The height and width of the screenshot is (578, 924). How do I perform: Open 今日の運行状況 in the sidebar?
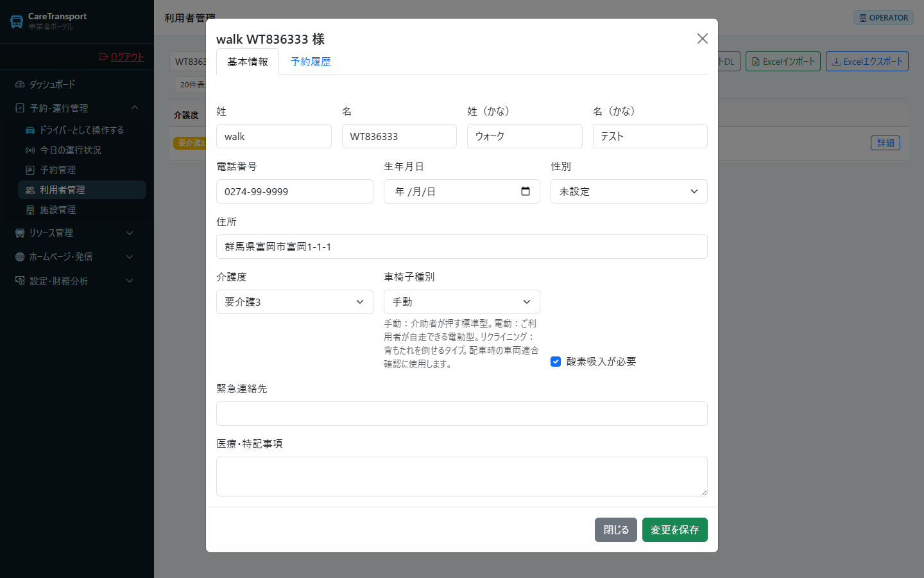pyautogui.click(x=82, y=150)
